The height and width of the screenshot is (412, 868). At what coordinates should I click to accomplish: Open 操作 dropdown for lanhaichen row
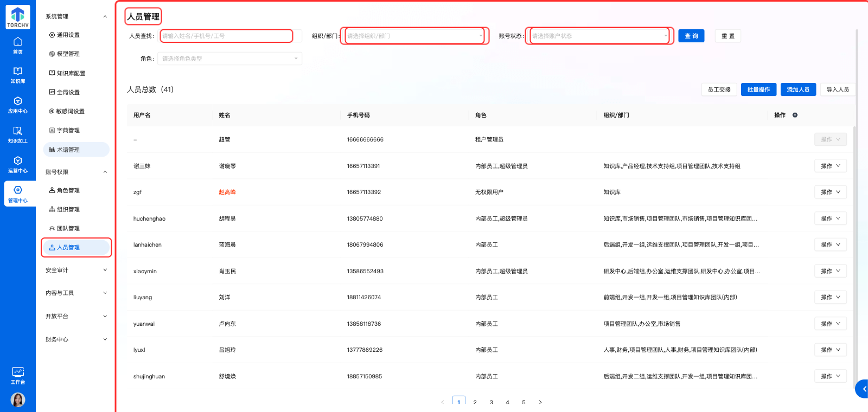pyautogui.click(x=830, y=244)
